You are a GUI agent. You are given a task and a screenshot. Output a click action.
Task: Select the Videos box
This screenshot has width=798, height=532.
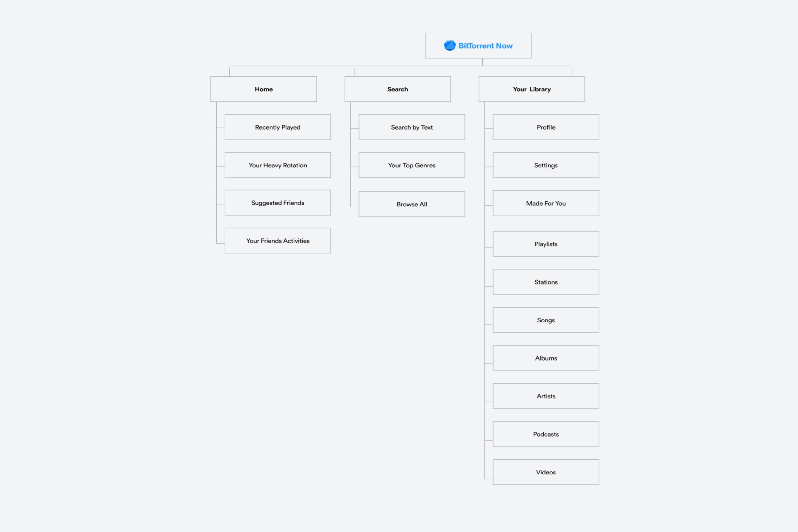tap(546, 472)
